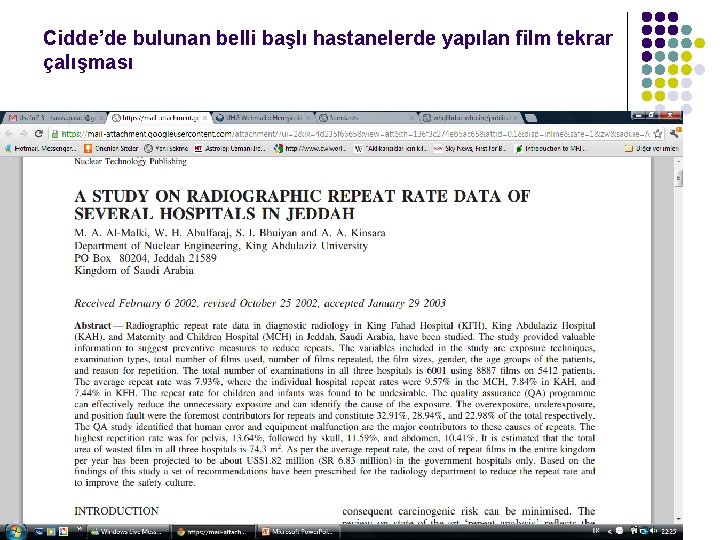The height and width of the screenshot is (540, 720).
Task: Switch to the fourth tab labeled Sundock
Action: [367, 118]
